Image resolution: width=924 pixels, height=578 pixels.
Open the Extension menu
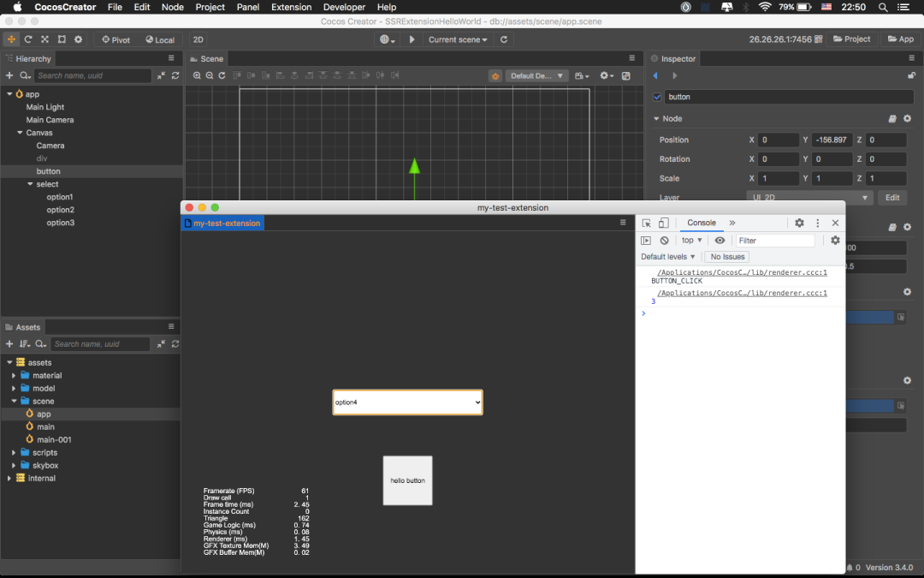click(291, 7)
